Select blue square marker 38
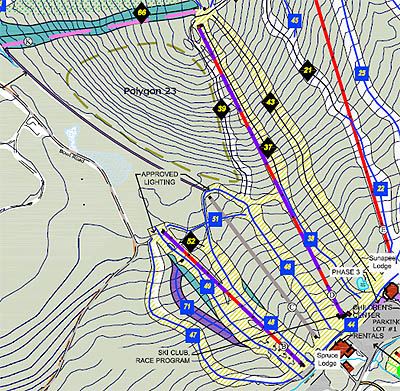This screenshot has width=400, height=391. pyautogui.click(x=310, y=239)
